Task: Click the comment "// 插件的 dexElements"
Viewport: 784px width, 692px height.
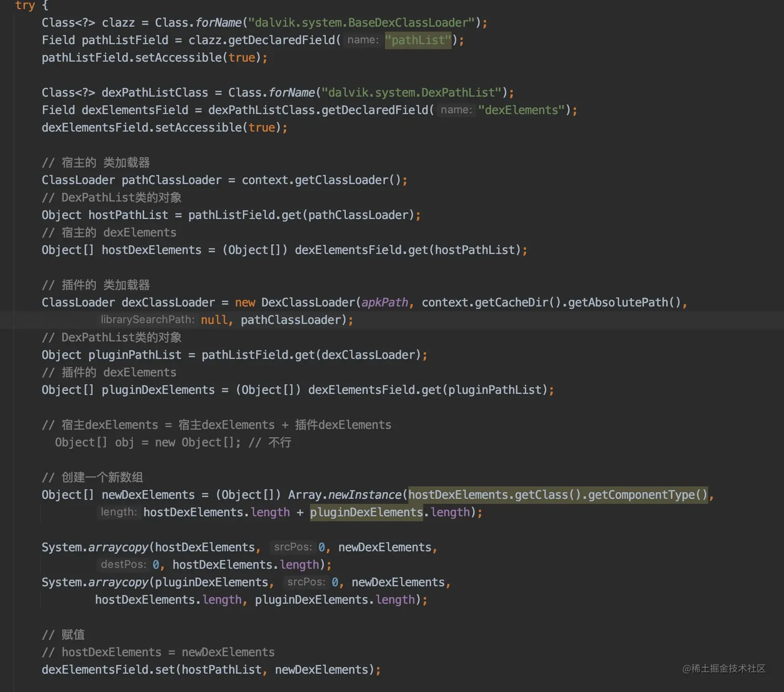Action: (109, 372)
